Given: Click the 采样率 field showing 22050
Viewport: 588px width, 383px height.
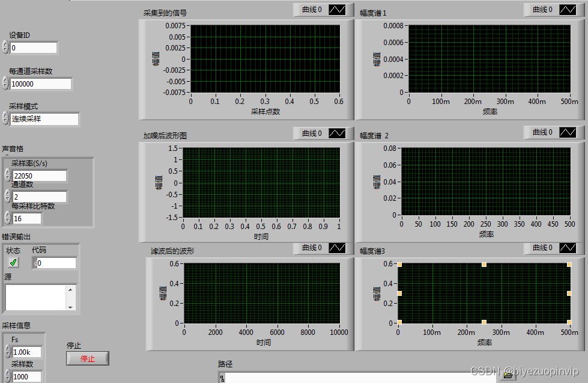Looking at the screenshot, I should [x=40, y=176].
